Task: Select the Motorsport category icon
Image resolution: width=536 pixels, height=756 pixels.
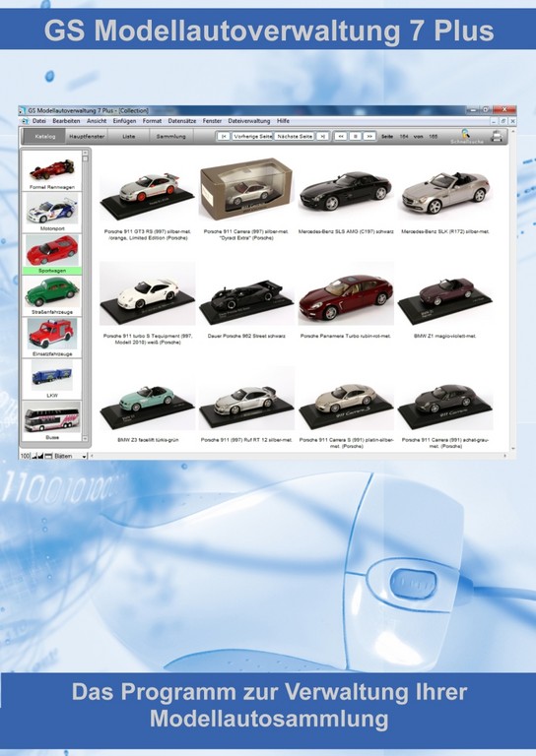Action: (51, 213)
